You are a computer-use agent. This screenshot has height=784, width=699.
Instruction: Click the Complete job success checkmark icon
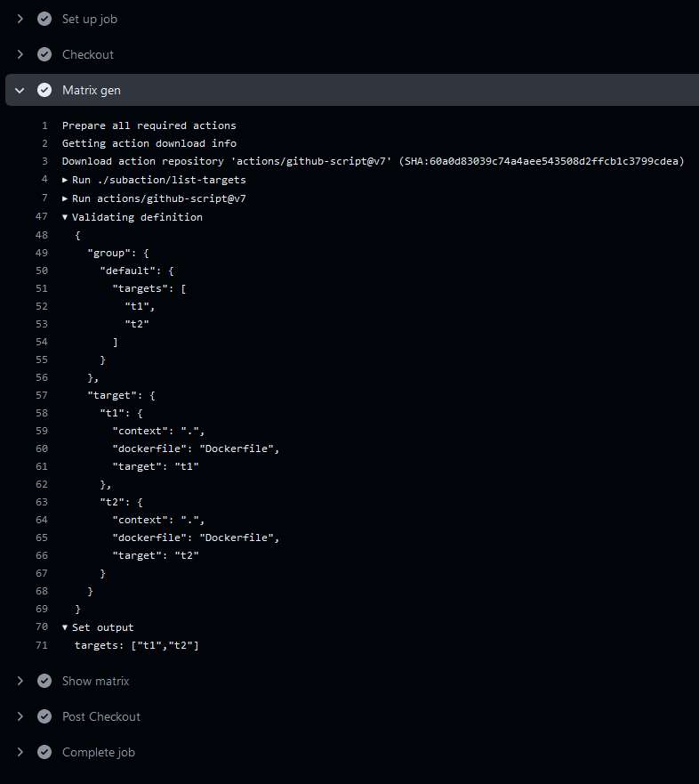tap(44, 752)
